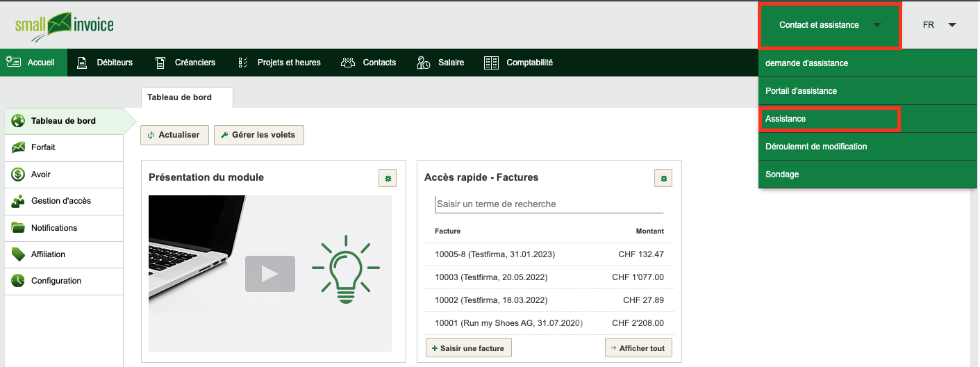Click the Contacts people icon
980x367 pixels.
coord(348,63)
